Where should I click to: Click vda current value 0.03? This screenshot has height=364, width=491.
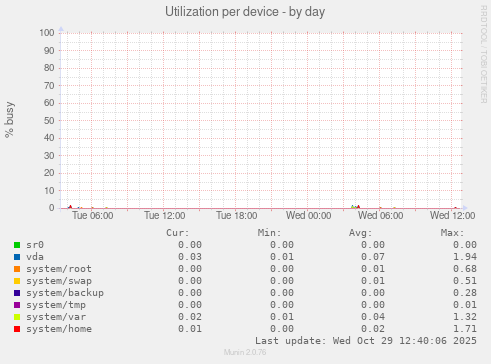[x=190, y=257]
